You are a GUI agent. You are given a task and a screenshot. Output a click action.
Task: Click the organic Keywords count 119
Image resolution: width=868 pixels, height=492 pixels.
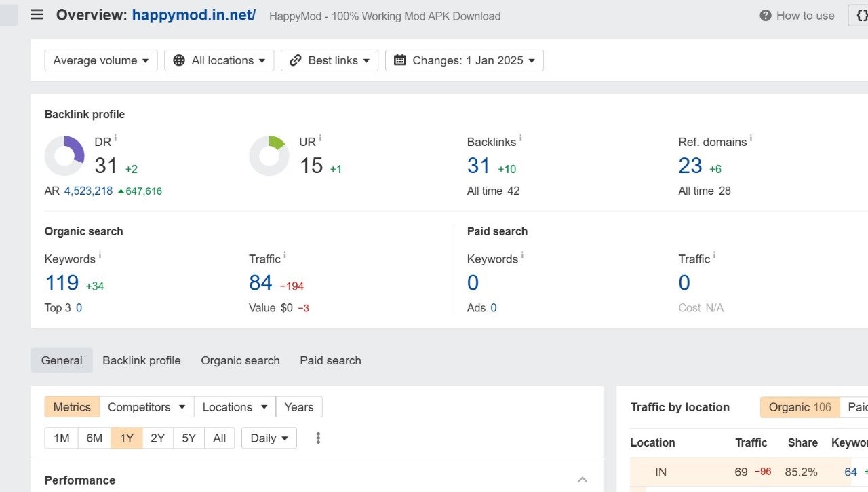point(62,282)
